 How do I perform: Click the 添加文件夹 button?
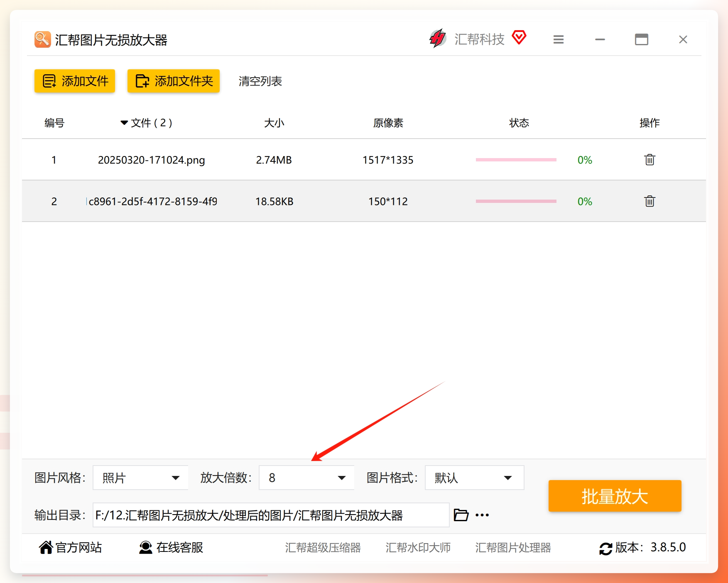pyautogui.click(x=174, y=81)
